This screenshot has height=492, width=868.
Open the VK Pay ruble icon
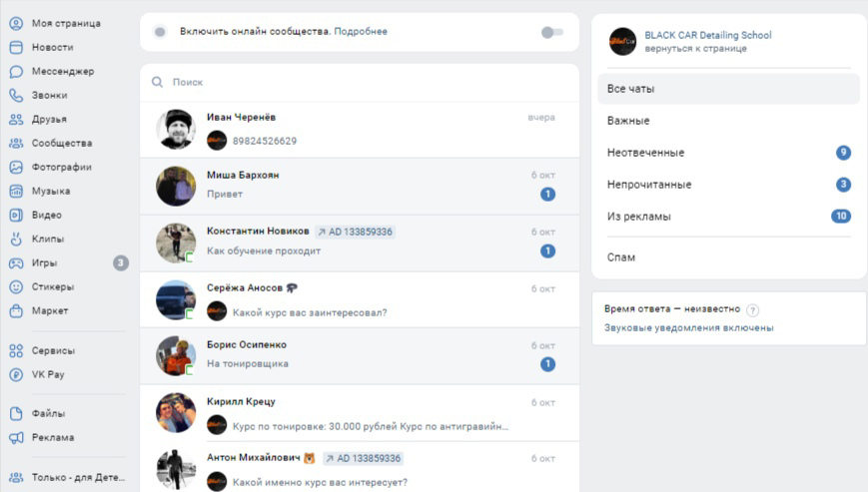pyautogui.click(x=16, y=374)
